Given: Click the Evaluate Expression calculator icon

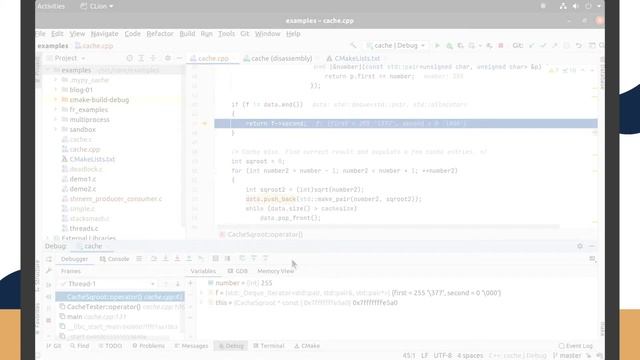Looking at the screenshot, I should (x=216, y=259).
